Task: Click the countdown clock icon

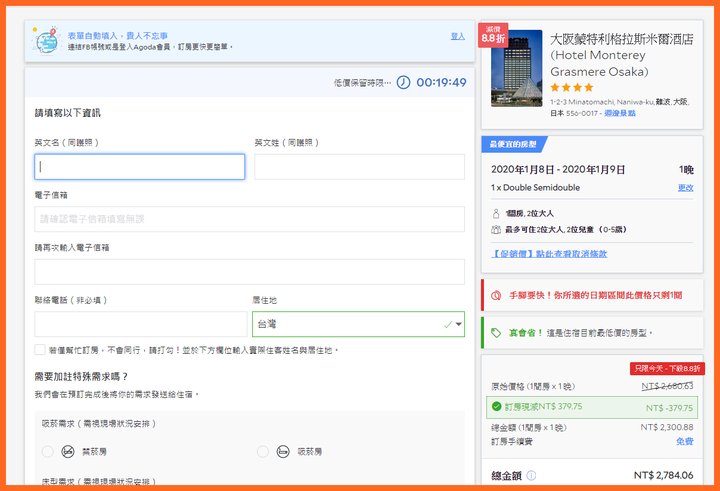Action: point(403,82)
